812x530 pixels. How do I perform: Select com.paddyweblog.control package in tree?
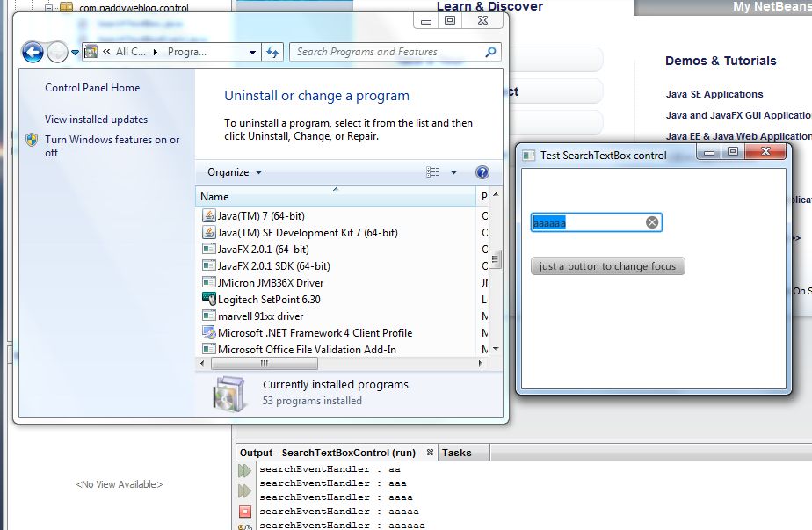[x=134, y=8]
